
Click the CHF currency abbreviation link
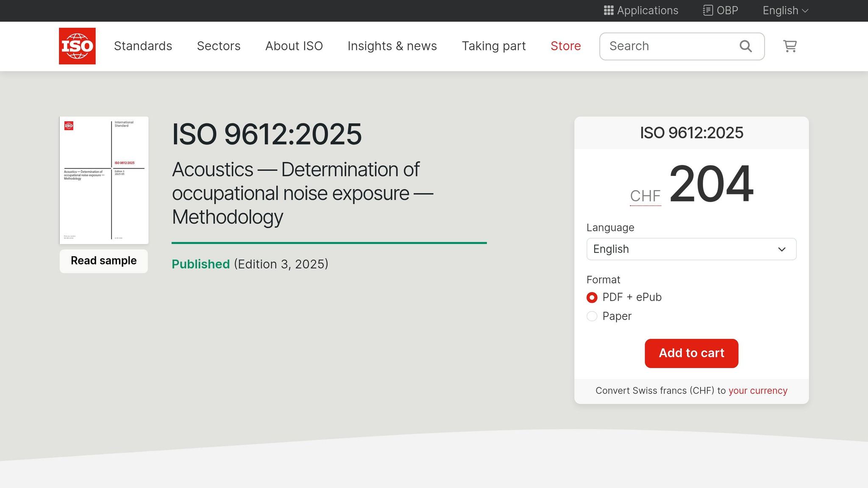645,196
